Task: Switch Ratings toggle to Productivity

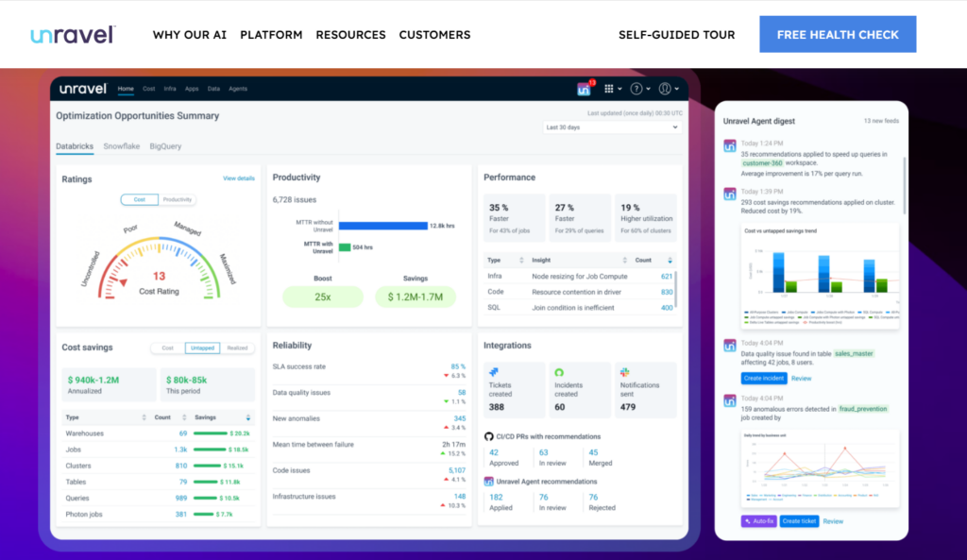Action: [x=177, y=200]
